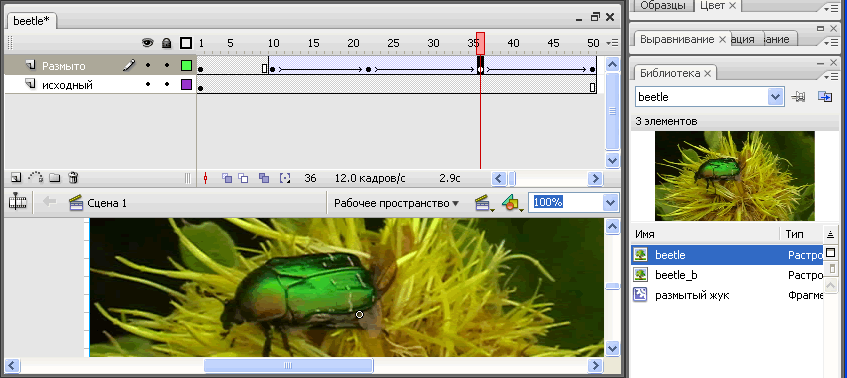Select the исходный layer name
This screenshot has height=378, width=847.
click(x=68, y=85)
